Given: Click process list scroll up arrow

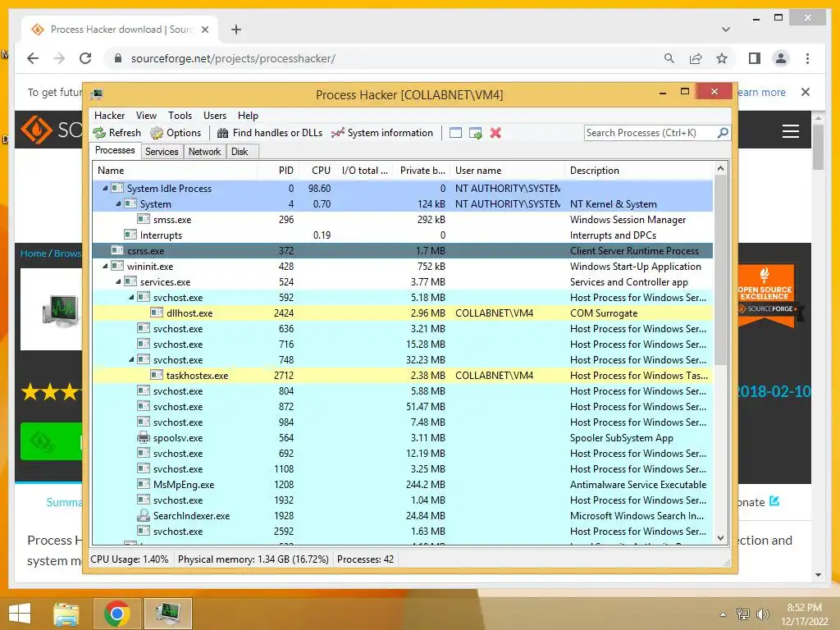Looking at the screenshot, I should click(x=720, y=168).
